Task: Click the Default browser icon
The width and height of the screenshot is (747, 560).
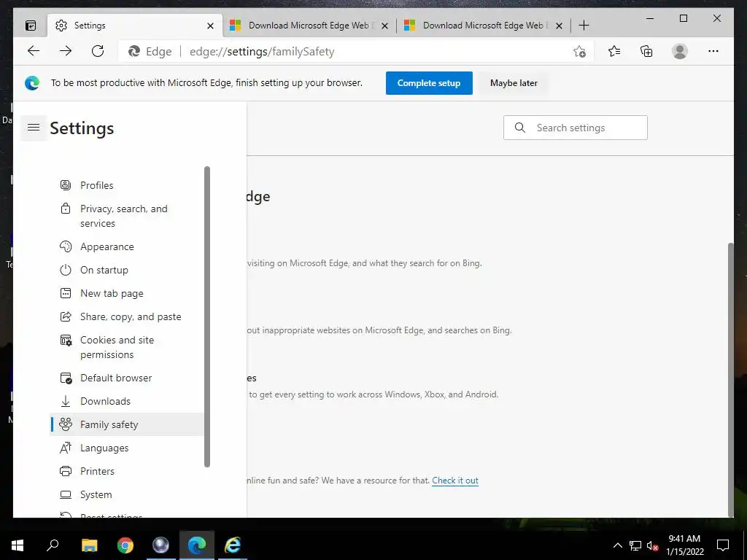Action: [x=66, y=378]
